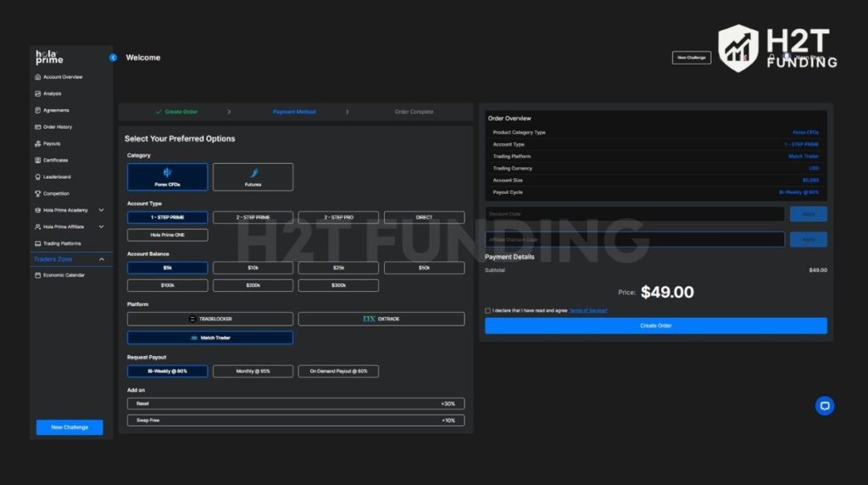Select Monthly @ 95% payout option
The width and height of the screenshot is (868, 485).
point(253,371)
